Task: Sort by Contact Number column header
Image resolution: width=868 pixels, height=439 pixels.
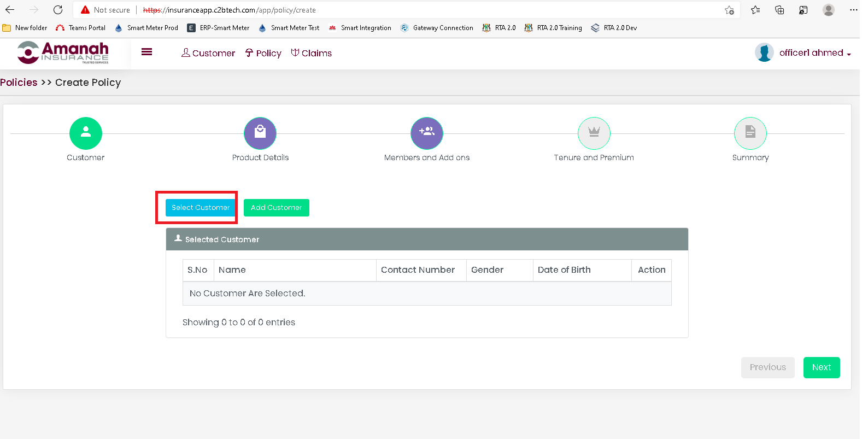Action: [421, 270]
